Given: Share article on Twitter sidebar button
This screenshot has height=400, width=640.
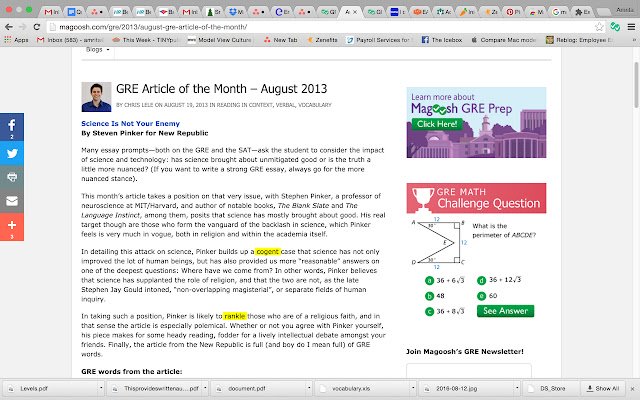Looking at the screenshot, I should pos(12,153).
